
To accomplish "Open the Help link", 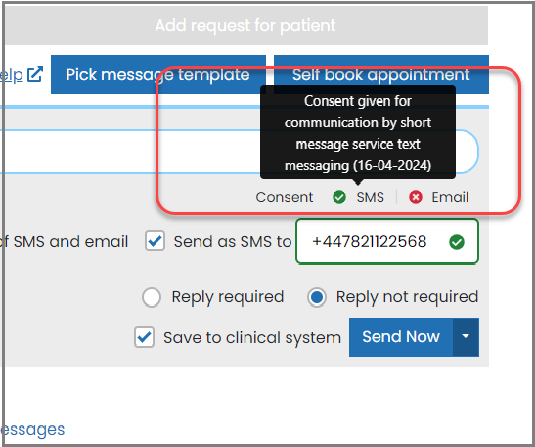I will click(x=11, y=75).
